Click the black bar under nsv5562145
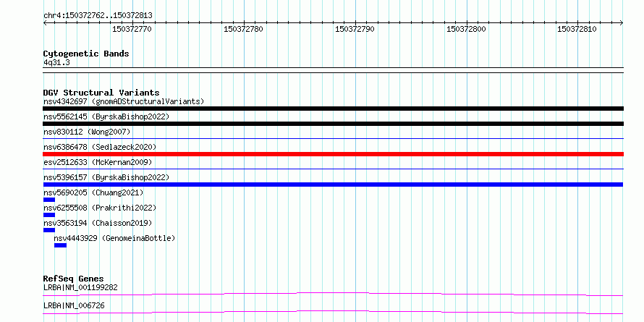The width and height of the screenshot is (644, 322). 333,124
